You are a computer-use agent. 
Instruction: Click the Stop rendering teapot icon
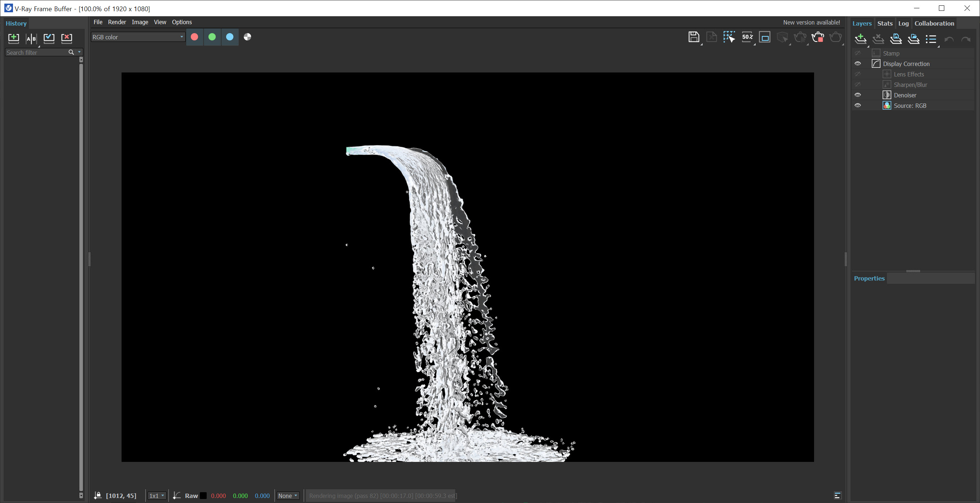[818, 37]
